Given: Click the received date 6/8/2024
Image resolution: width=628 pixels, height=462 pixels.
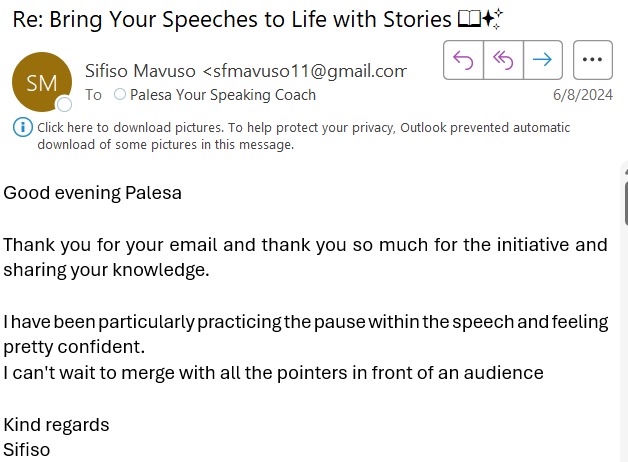Looking at the screenshot, I should tap(583, 95).
